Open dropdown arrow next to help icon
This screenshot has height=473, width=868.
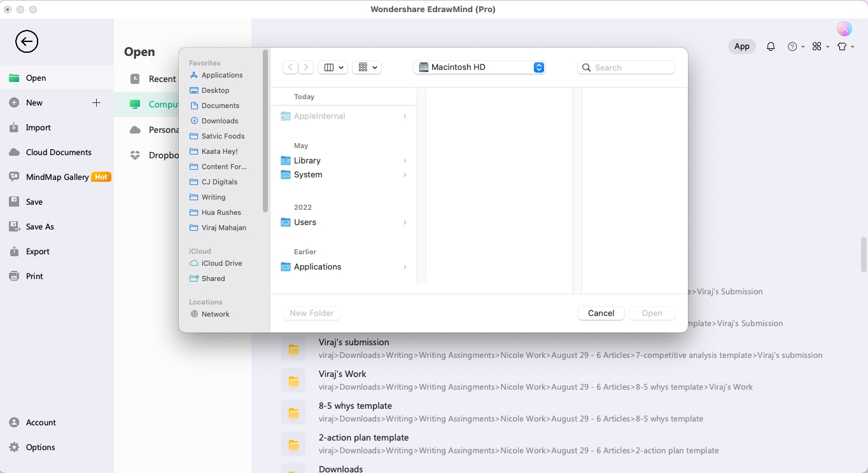(x=803, y=47)
